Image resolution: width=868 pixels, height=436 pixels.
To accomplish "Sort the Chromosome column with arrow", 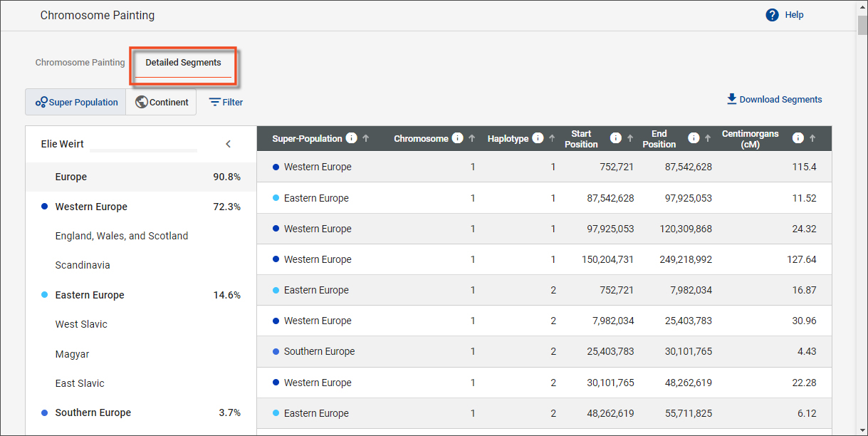I will point(471,138).
